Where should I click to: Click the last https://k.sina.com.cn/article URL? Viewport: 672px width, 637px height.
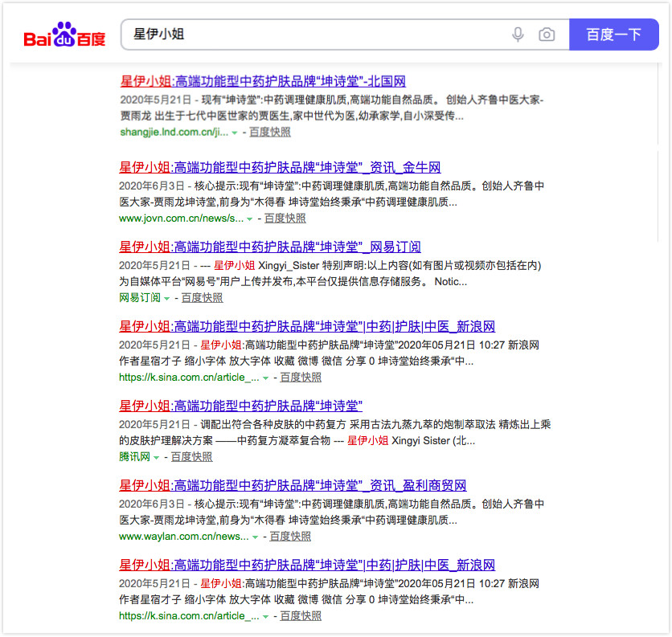tap(189, 616)
